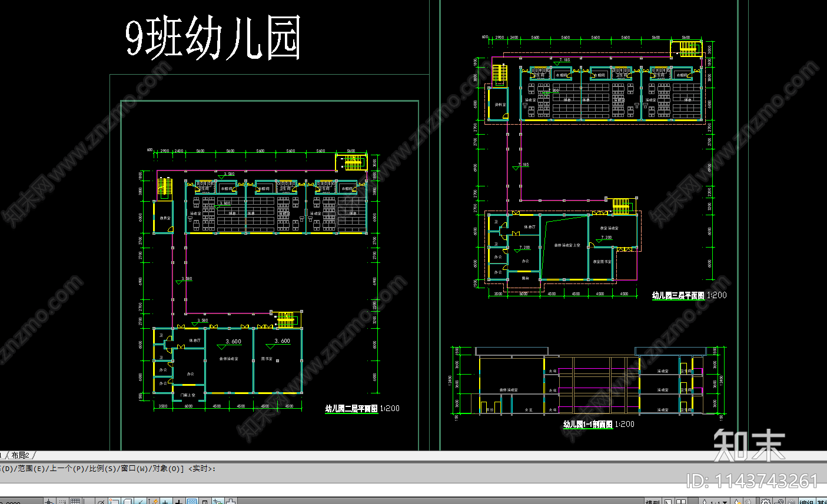
Task: Select 门厅上空 label in second-floor plan
Action: pyautogui.click(x=188, y=395)
